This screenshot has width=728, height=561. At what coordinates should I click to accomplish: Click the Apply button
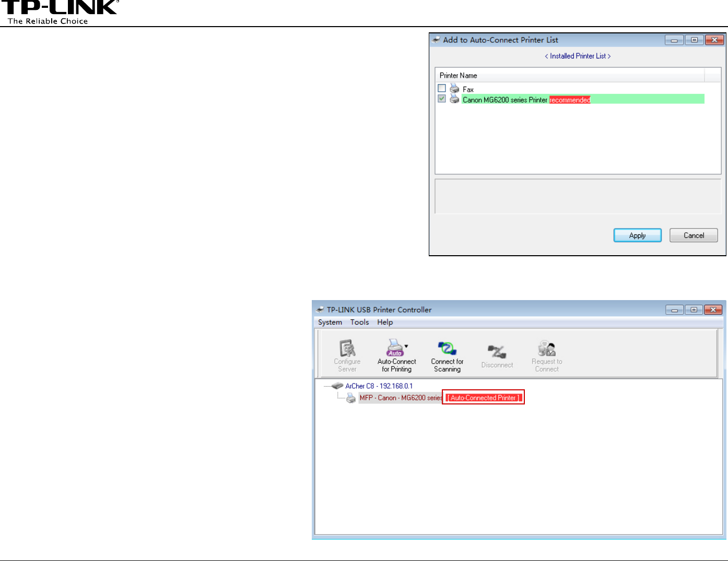click(638, 235)
